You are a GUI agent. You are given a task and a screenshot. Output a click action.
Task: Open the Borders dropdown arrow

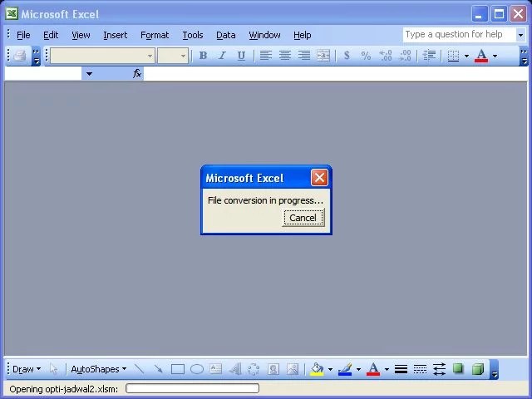[x=467, y=56]
